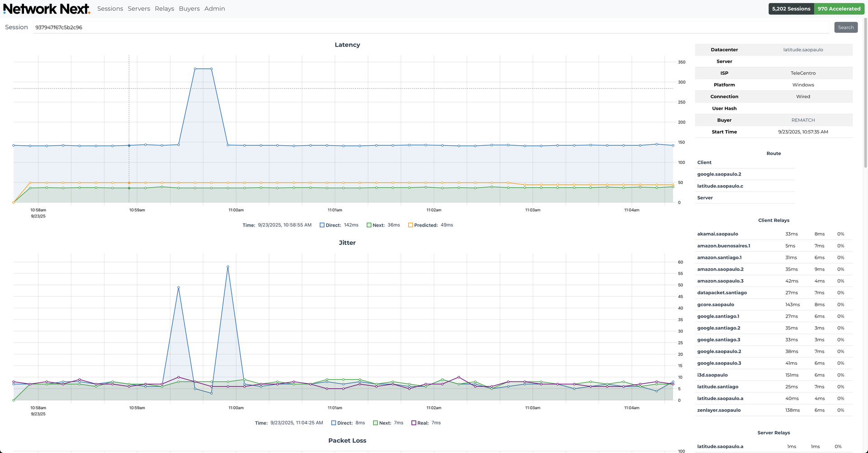868x453 pixels.
Task: Go to the Relays page
Action: coord(164,9)
